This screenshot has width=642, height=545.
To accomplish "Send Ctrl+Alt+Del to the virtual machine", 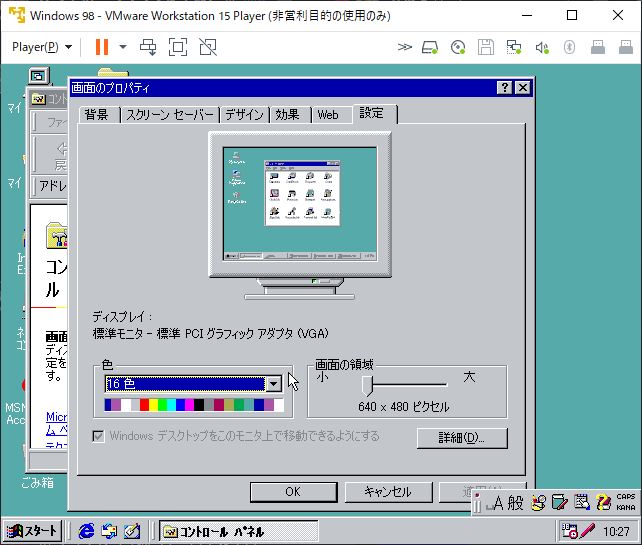I will tap(148, 47).
